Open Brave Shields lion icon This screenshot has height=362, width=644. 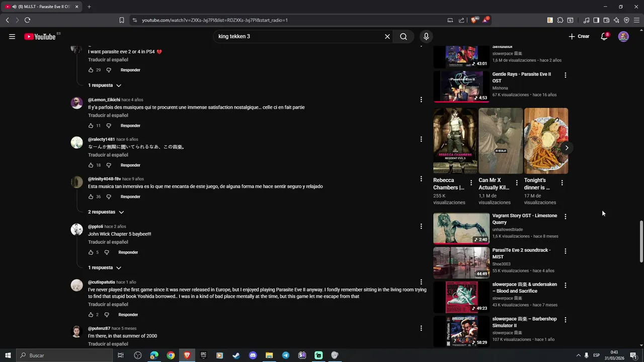[474, 20]
